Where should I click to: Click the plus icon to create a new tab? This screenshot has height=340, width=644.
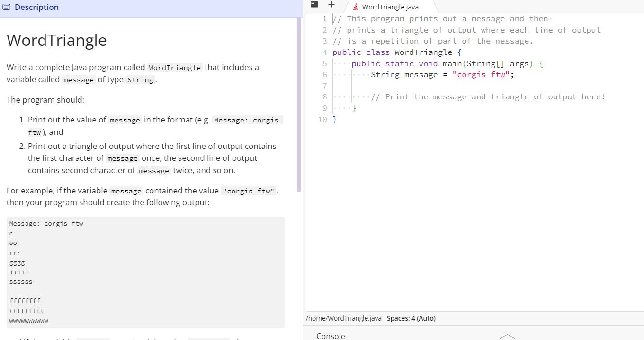click(x=331, y=4)
